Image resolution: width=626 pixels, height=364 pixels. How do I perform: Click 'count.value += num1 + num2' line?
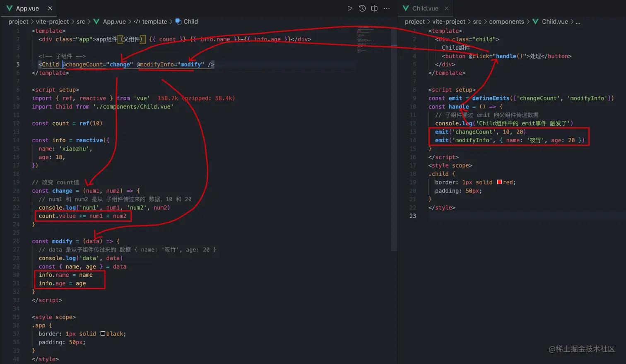click(x=82, y=216)
